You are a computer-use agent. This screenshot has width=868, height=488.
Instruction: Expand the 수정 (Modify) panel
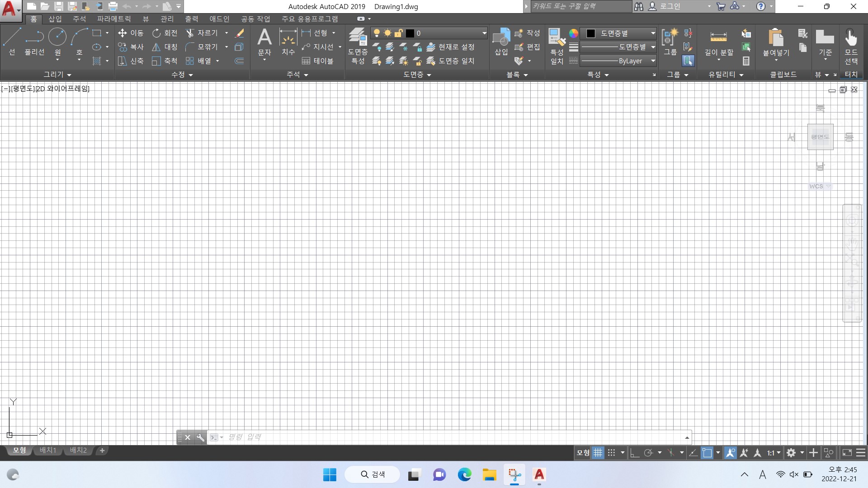182,75
